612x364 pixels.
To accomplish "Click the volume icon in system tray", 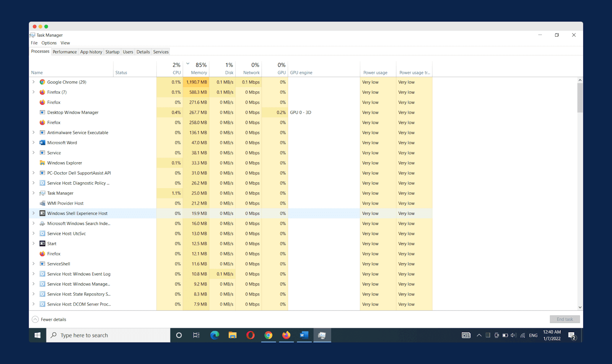I will (513, 335).
